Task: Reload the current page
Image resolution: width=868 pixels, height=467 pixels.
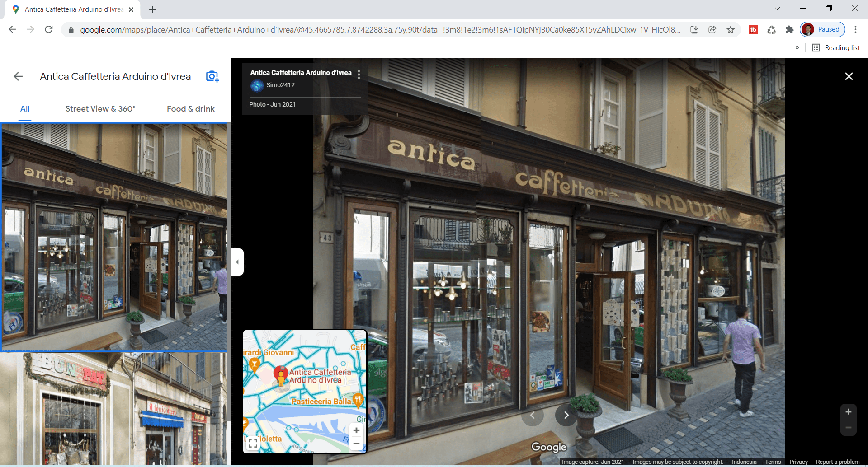Action: point(49,29)
